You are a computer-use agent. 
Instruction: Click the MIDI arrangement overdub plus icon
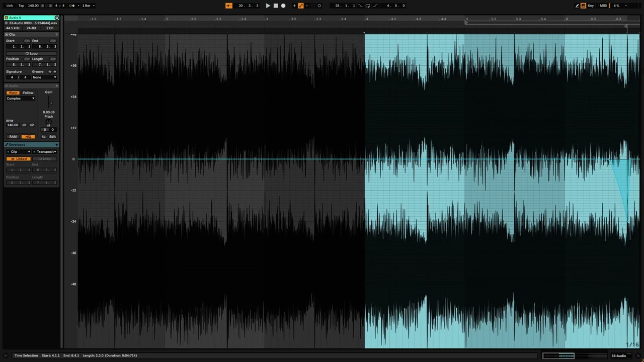click(x=294, y=6)
